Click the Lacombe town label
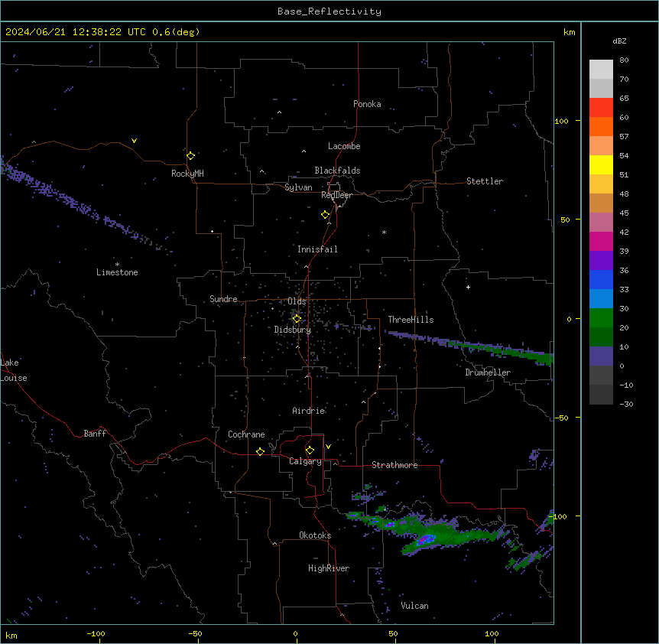The width and height of the screenshot is (659, 644). (344, 146)
